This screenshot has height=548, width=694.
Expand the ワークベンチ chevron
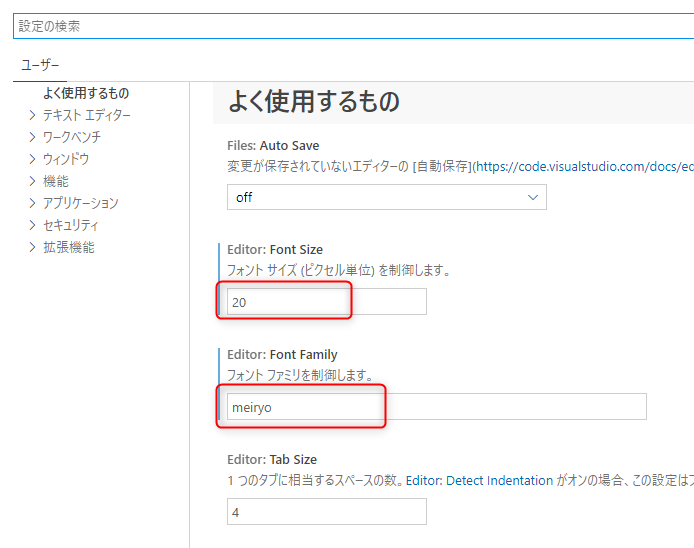point(33,137)
